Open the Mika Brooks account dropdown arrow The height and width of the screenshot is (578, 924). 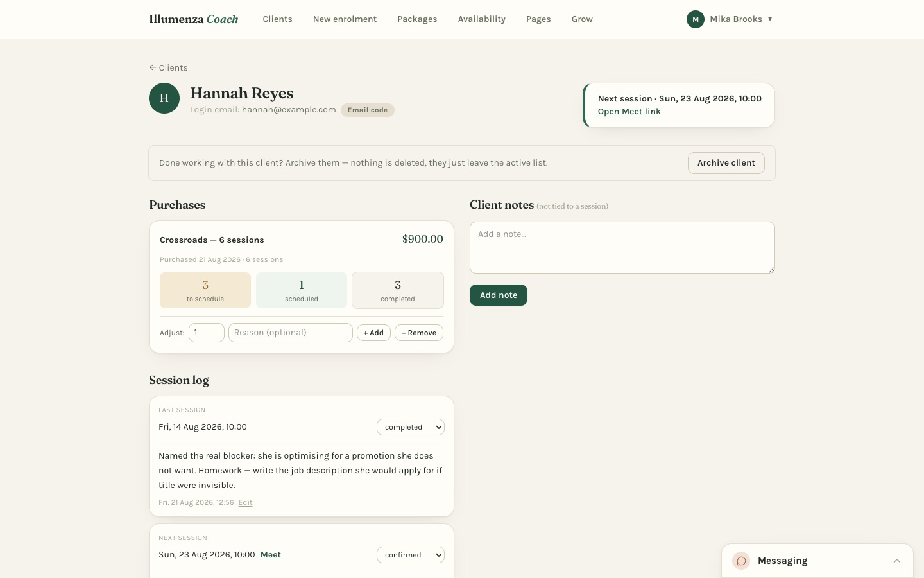point(770,19)
